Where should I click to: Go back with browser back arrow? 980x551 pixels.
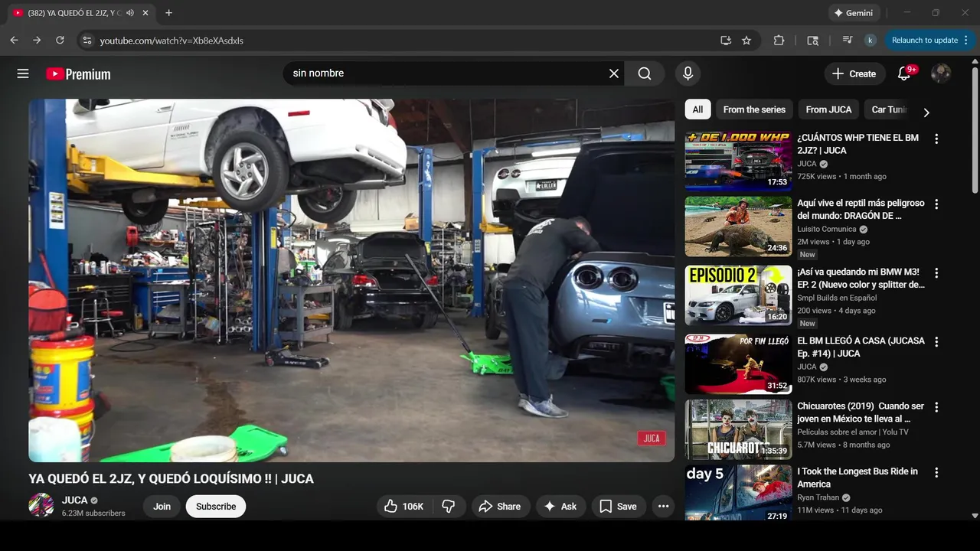coord(14,41)
